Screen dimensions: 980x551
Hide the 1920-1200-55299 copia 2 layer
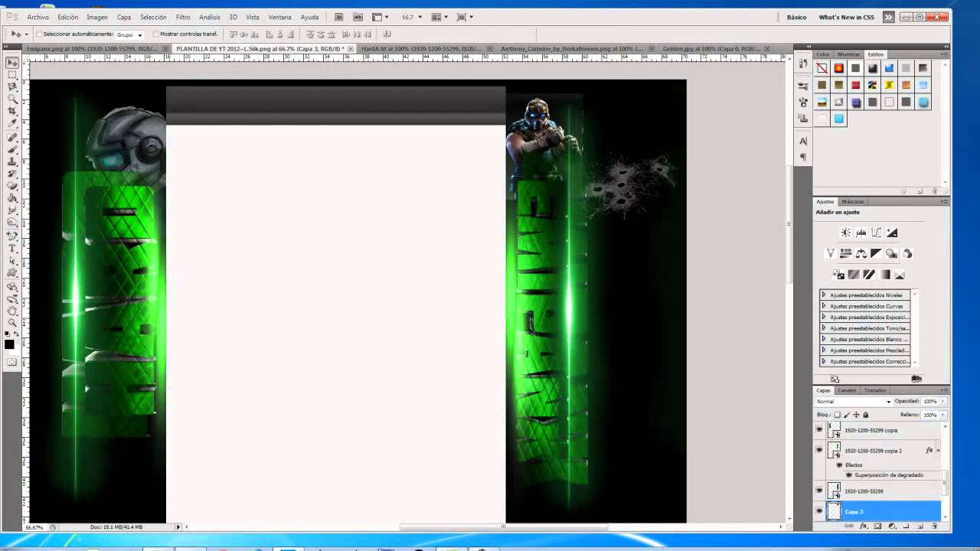(x=819, y=450)
